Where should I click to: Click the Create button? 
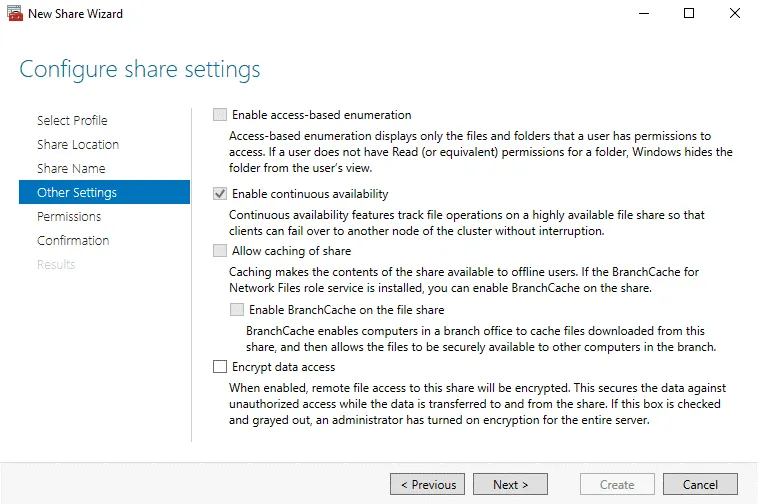coord(617,484)
